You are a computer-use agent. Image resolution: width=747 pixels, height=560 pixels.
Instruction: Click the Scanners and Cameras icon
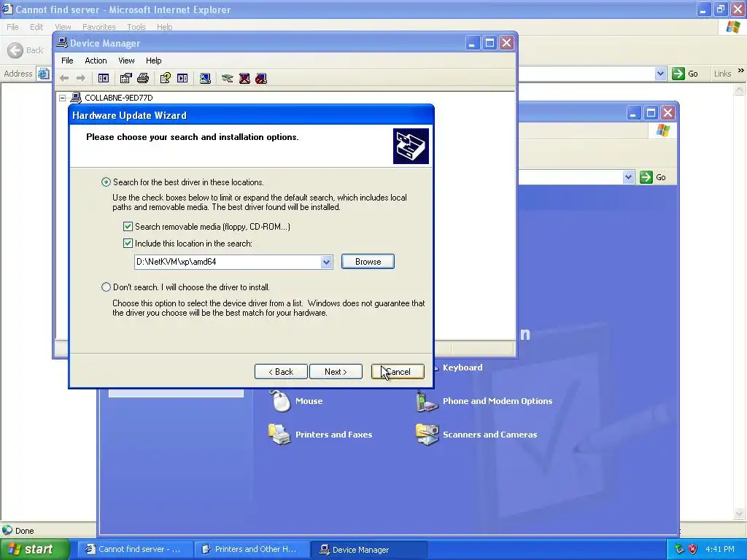[427, 435]
